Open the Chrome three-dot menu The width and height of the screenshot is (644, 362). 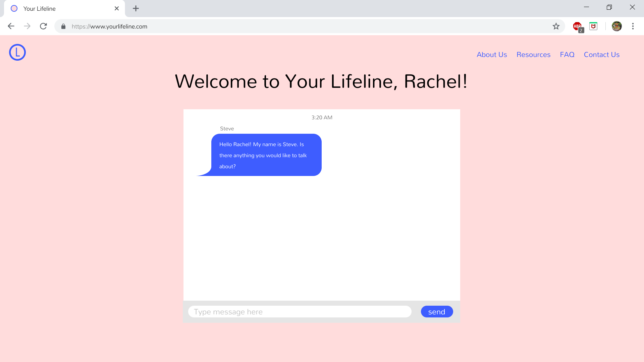pos(633,26)
